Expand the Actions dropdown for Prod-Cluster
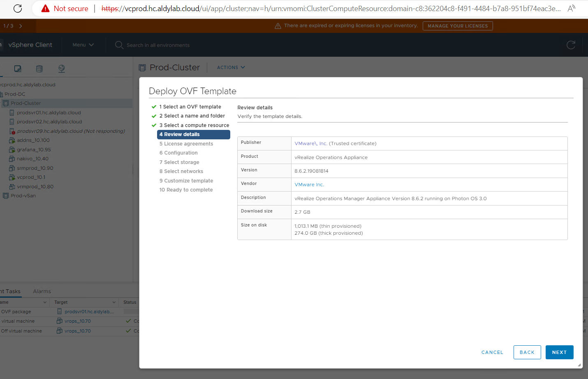The image size is (588, 379). click(x=231, y=67)
